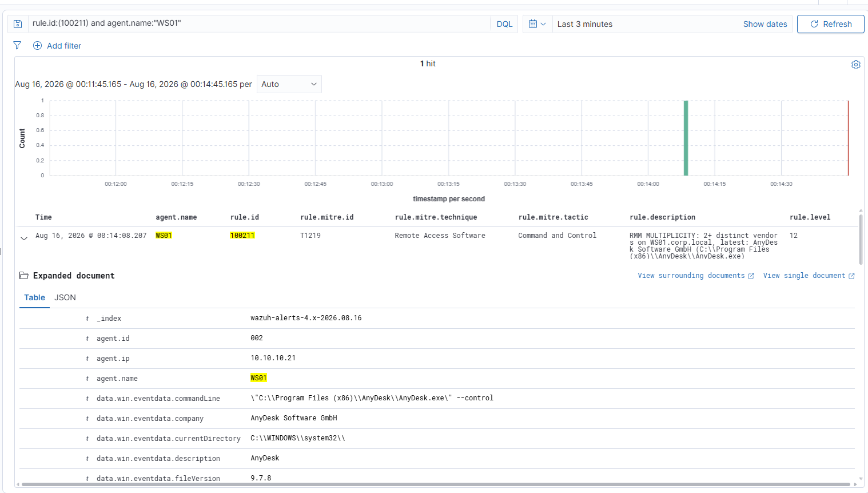Click the T1219 mitre ID cell
This screenshot has height=493, width=868.
(310, 236)
